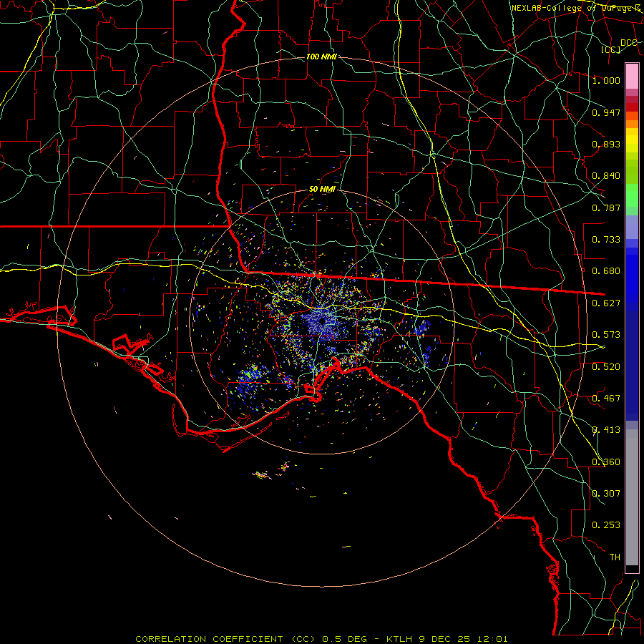
Task: Click the 0.360 scale value
Action: (x=606, y=462)
